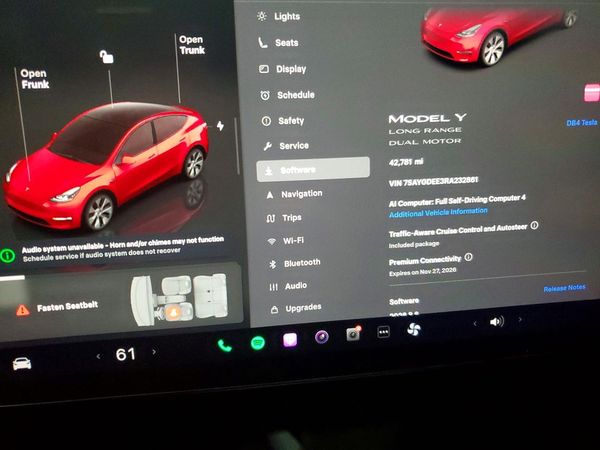Tap the AI Computer: Full Self-Driving Computer 4 text
The height and width of the screenshot is (450, 600).
[457, 201]
